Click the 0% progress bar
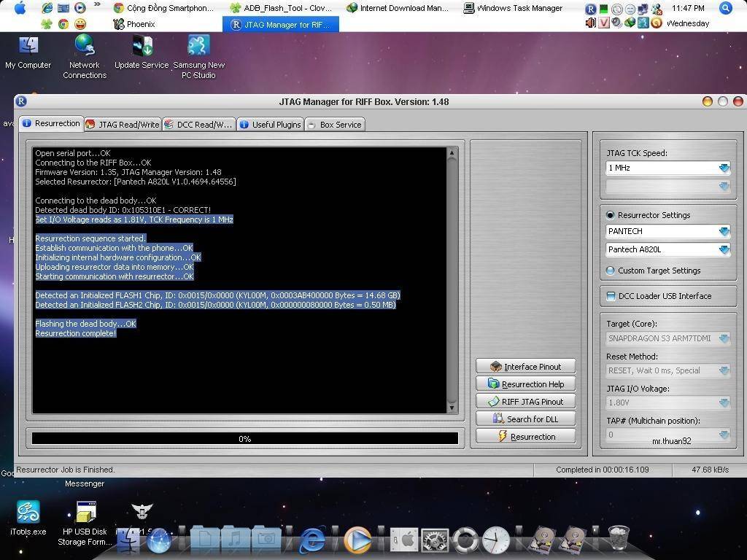The height and width of the screenshot is (560, 747). point(245,438)
